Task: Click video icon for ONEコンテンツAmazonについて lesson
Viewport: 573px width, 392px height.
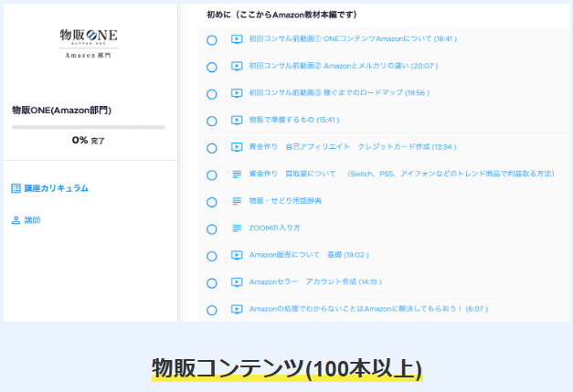Action: point(237,39)
